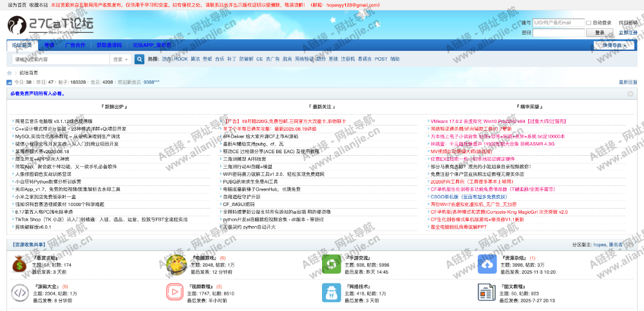The image size is (644, 311).
Task: Select the 获取邀请码 navigation tab
Action: click(109, 46)
